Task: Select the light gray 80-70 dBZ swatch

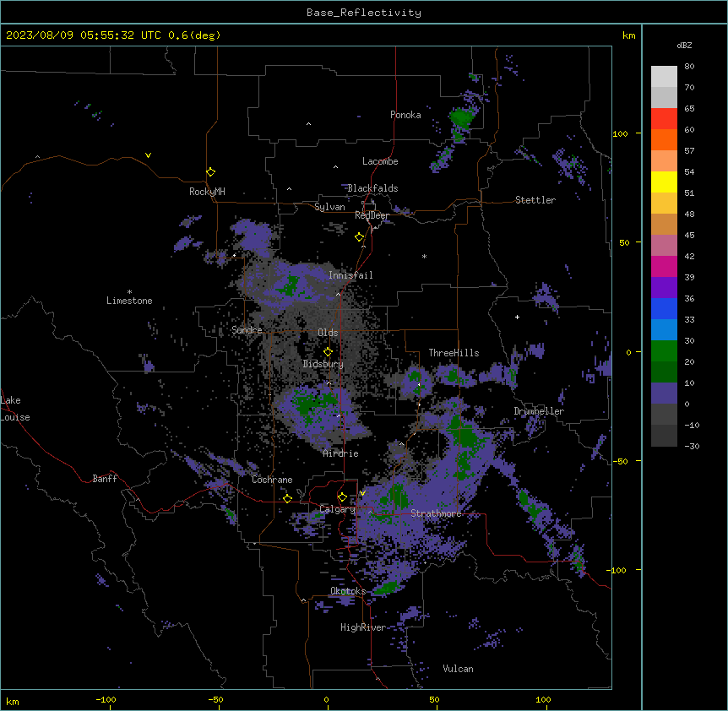Action: (664, 77)
